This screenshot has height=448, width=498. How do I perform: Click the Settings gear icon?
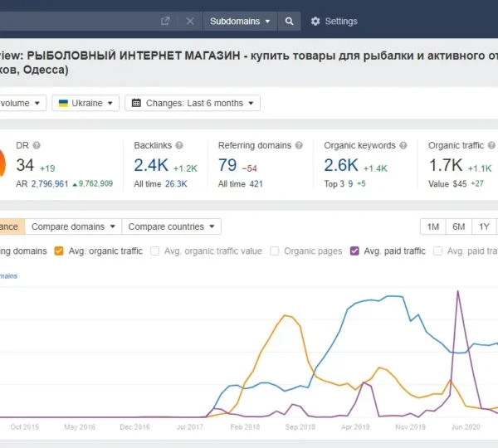pyautogui.click(x=315, y=21)
